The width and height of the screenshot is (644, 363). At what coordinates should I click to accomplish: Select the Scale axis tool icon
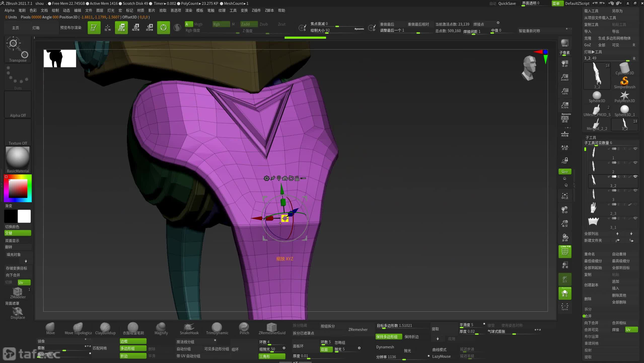[136, 27]
